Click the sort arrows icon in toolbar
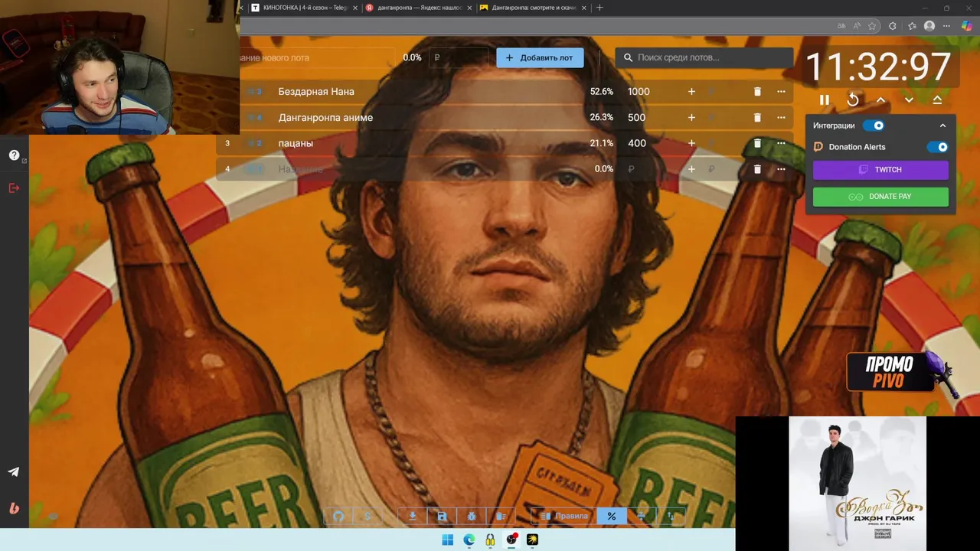Image resolution: width=980 pixels, height=551 pixels. point(671,516)
